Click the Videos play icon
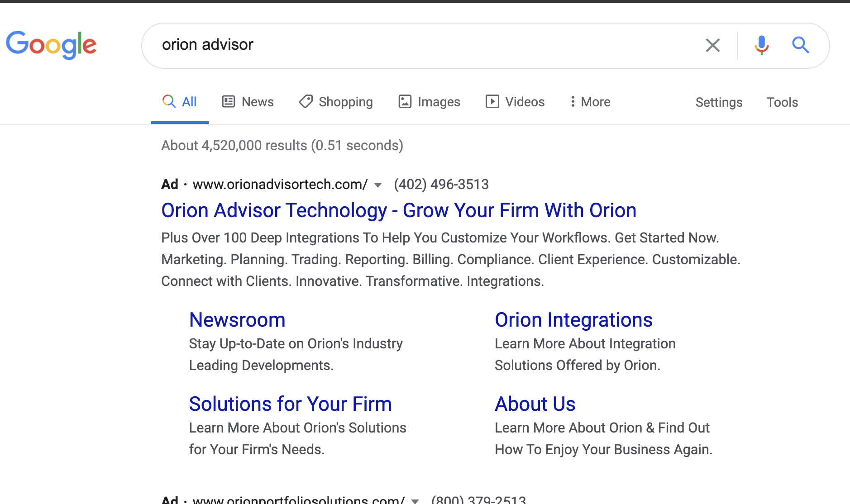This screenshot has height=504, width=850. click(493, 101)
